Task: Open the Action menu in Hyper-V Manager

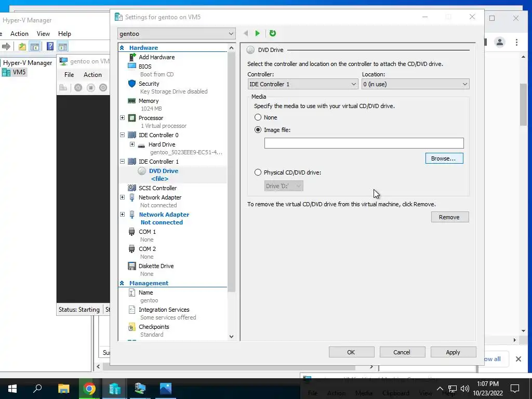Action: click(x=19, y=34)
